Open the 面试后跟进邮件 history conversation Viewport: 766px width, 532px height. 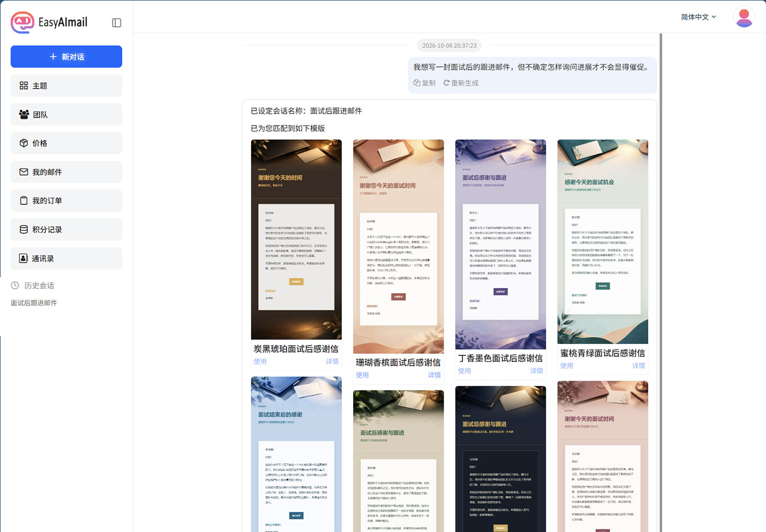34,303
